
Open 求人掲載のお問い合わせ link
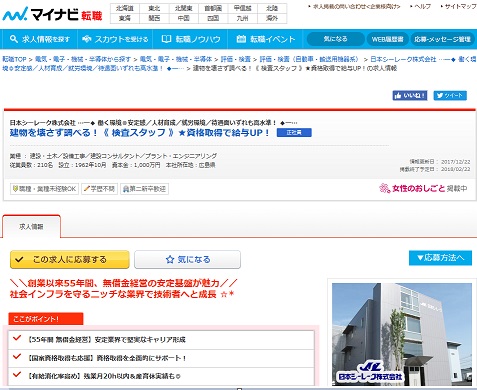pyautogui.click(x=356, y=6)
